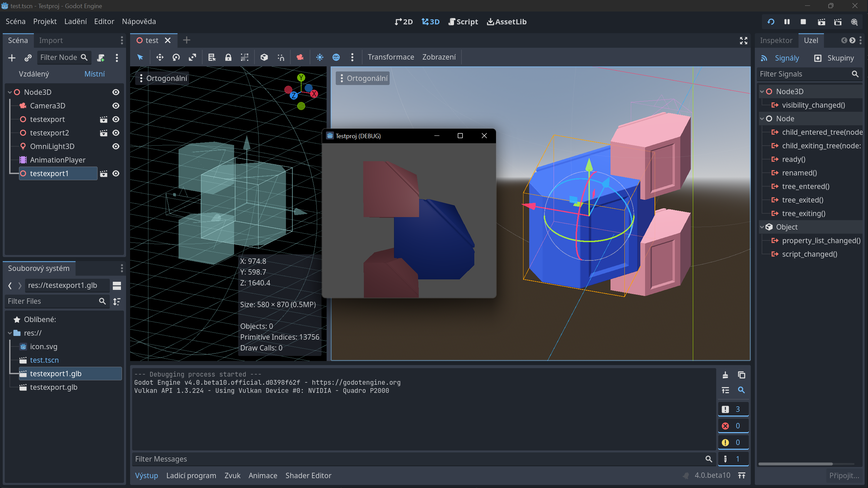Copy output log to clipboard
Screen dimensions: 868x488
pyautogui.click(x=741, y=375)
